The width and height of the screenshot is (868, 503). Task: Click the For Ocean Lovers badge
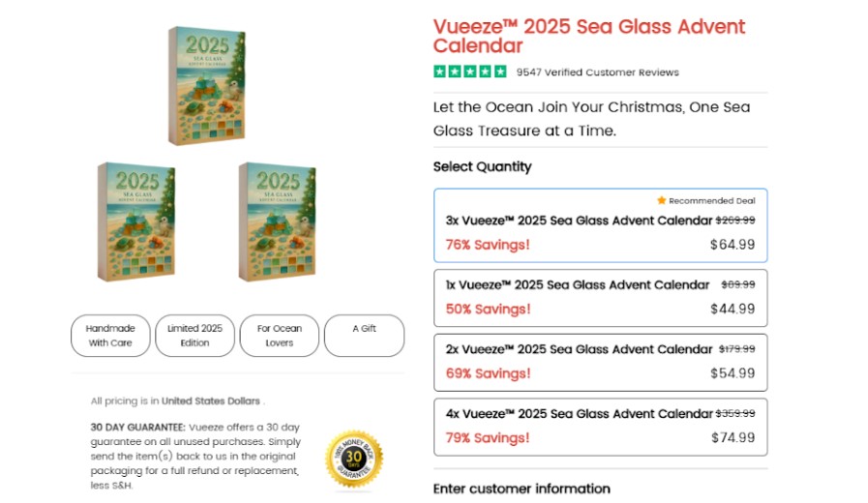(279, 336)
